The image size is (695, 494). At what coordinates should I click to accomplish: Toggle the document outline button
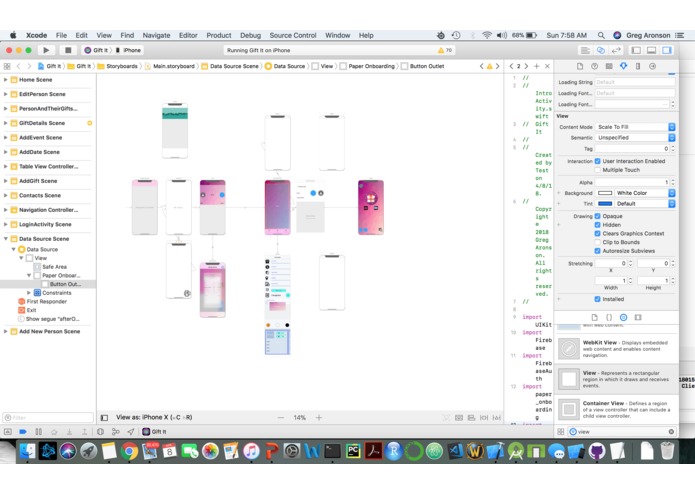[x=104, y=417]
